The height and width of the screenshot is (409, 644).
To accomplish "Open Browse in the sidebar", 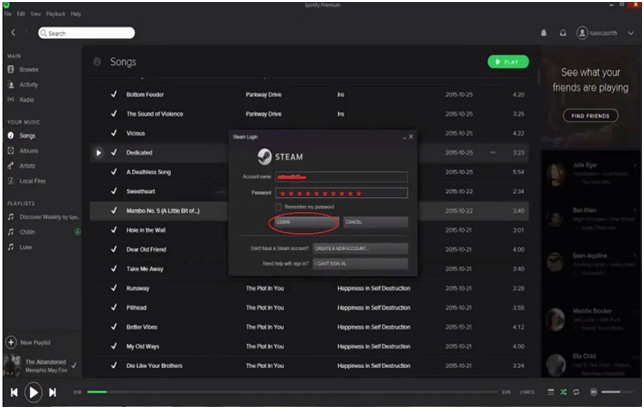I will [x=28, y=70].
